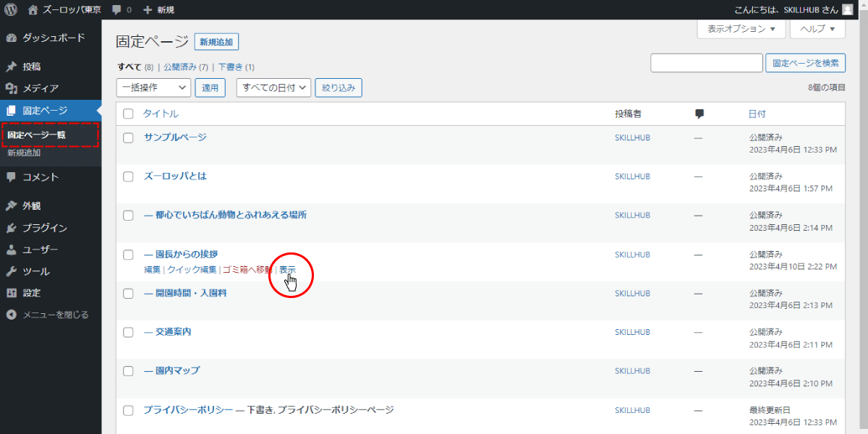Click クイック編集 under 園長からの挨拶
868x434 pixels.
click(192, 269)
